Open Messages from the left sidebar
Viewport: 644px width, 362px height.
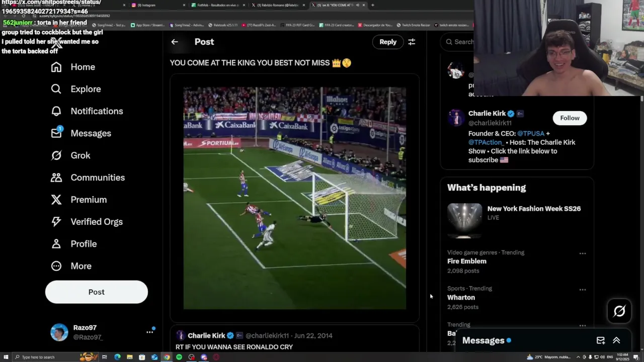click(80, 133)
